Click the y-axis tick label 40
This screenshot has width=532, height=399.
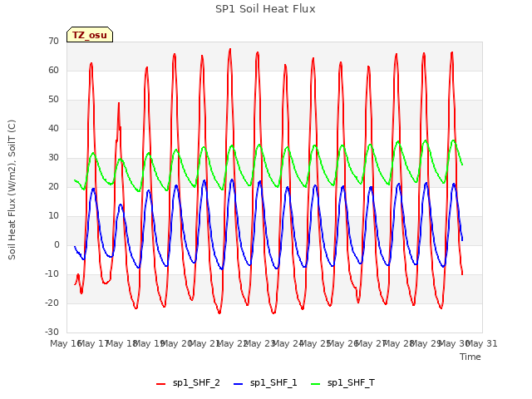(x=53, y=128)
